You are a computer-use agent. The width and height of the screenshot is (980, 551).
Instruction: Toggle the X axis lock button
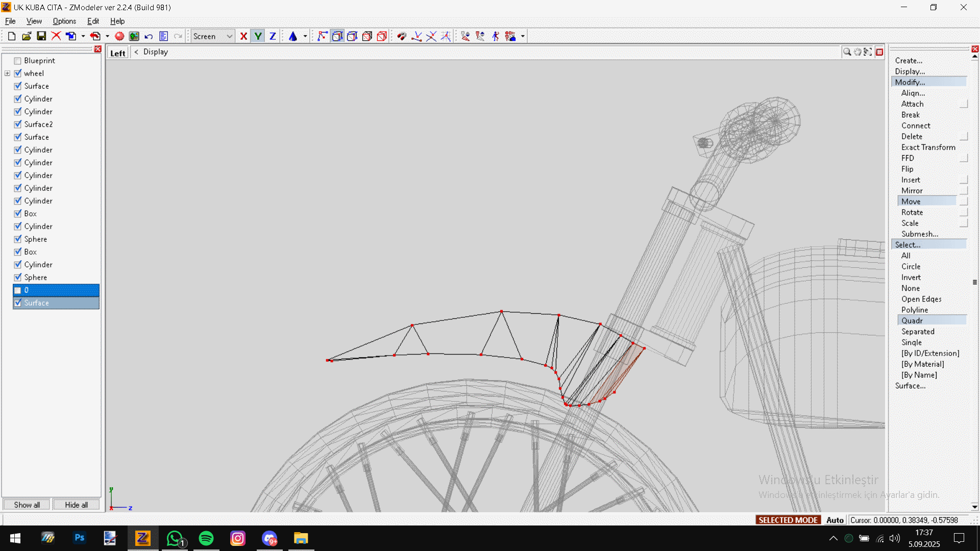(243, 36)
